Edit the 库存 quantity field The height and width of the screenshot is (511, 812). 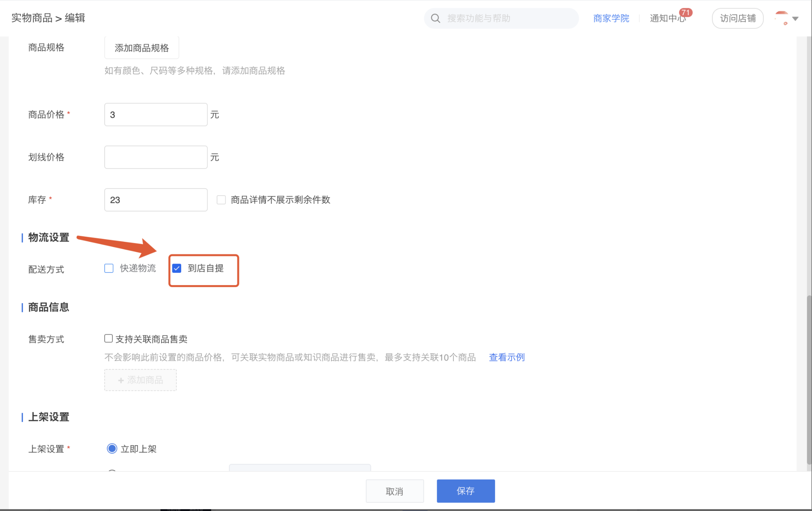click(x=156, y=200)
